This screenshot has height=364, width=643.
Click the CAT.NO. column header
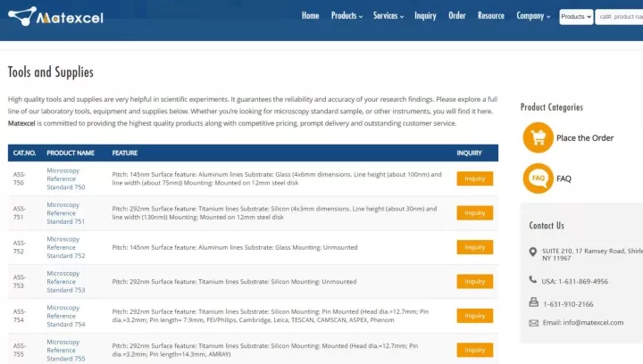(x=25, y=153)
